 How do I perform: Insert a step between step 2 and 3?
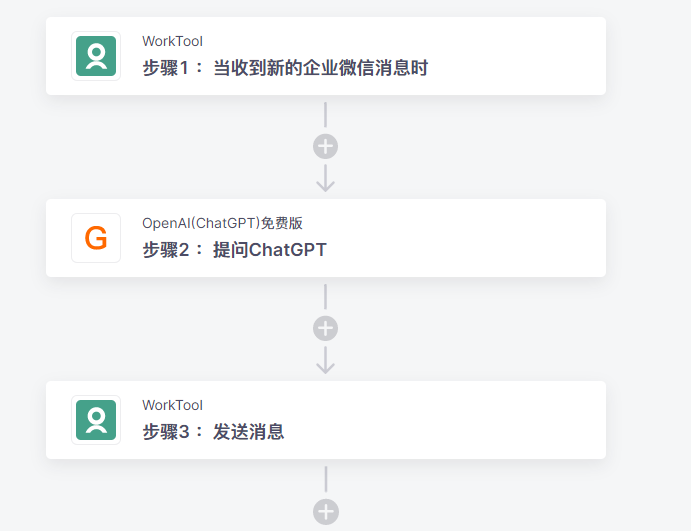(326, 328)
